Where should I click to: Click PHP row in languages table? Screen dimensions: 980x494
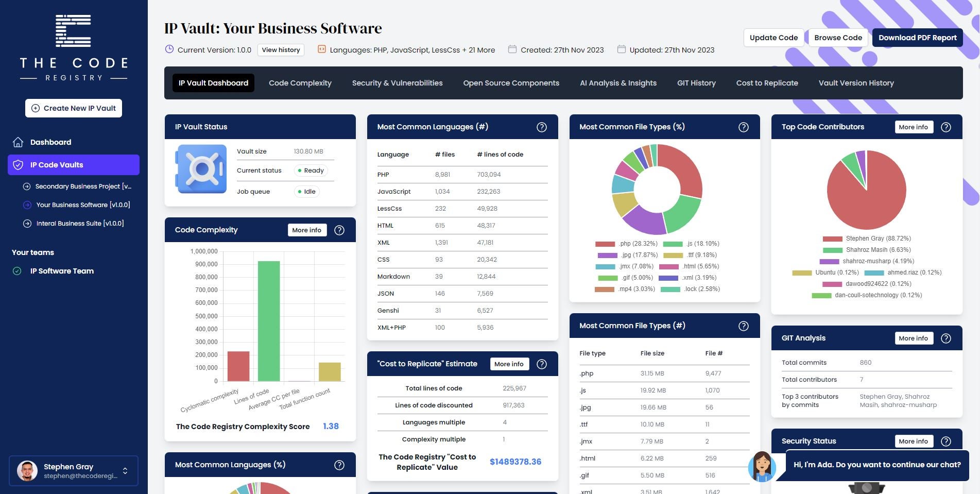462,175
